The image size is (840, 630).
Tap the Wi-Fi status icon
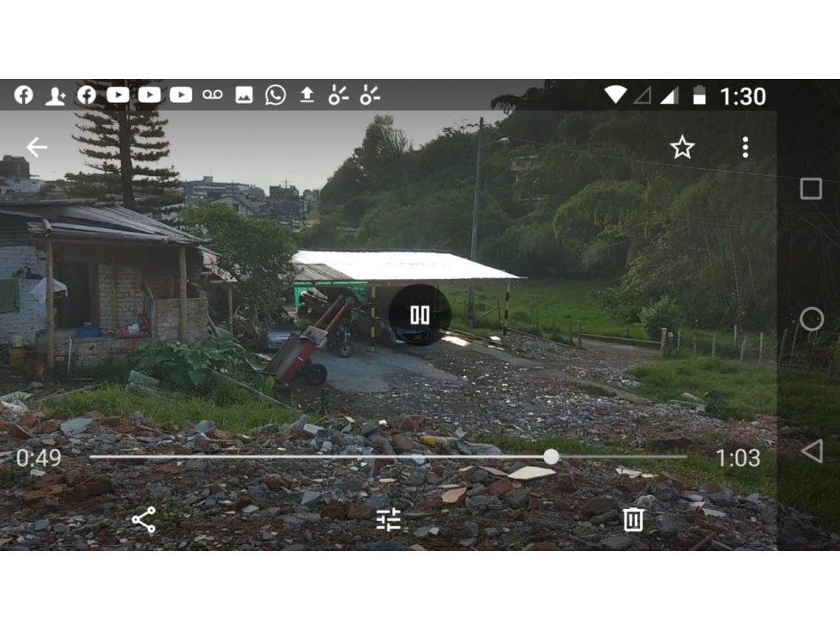(x=615, y=94)
